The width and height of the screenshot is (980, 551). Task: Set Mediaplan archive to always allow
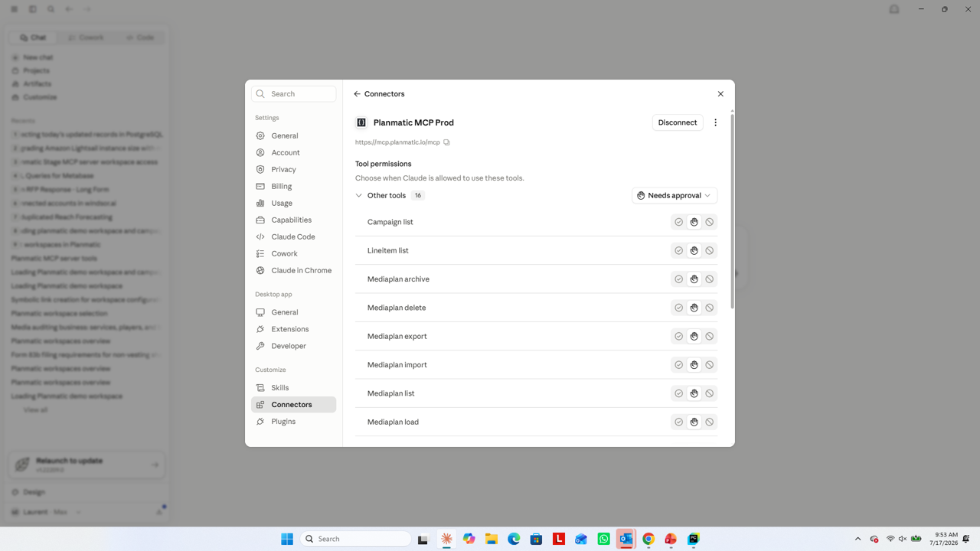point(679,279)
